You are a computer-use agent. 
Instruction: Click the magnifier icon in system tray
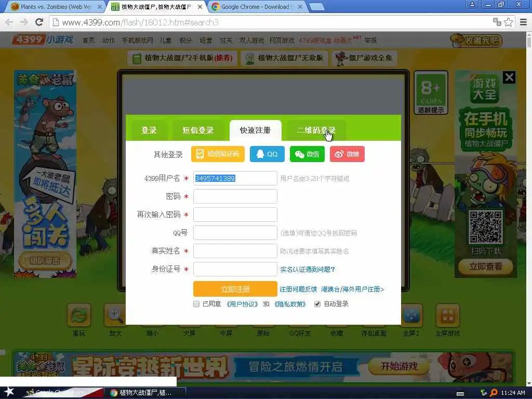pos(494,393)
